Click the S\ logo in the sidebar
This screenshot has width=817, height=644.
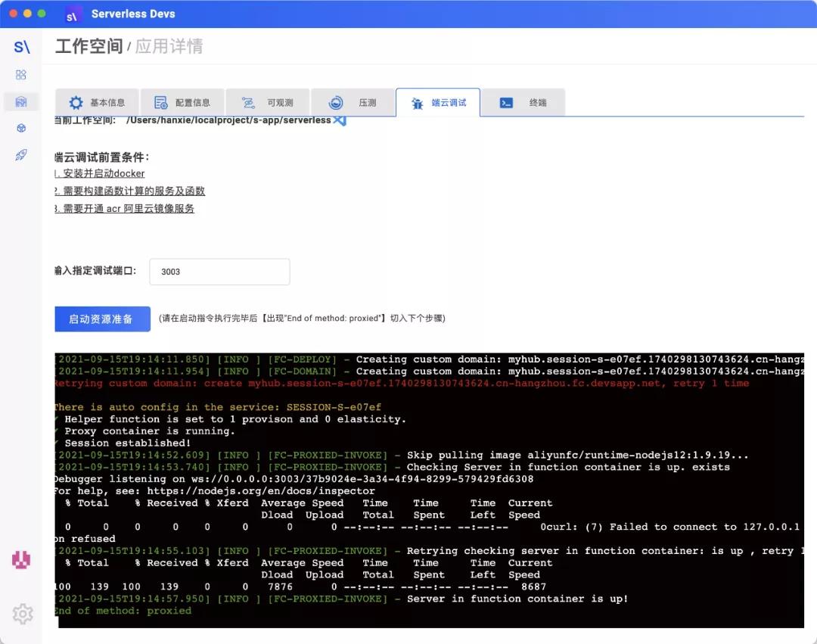(x=21, y=47)
